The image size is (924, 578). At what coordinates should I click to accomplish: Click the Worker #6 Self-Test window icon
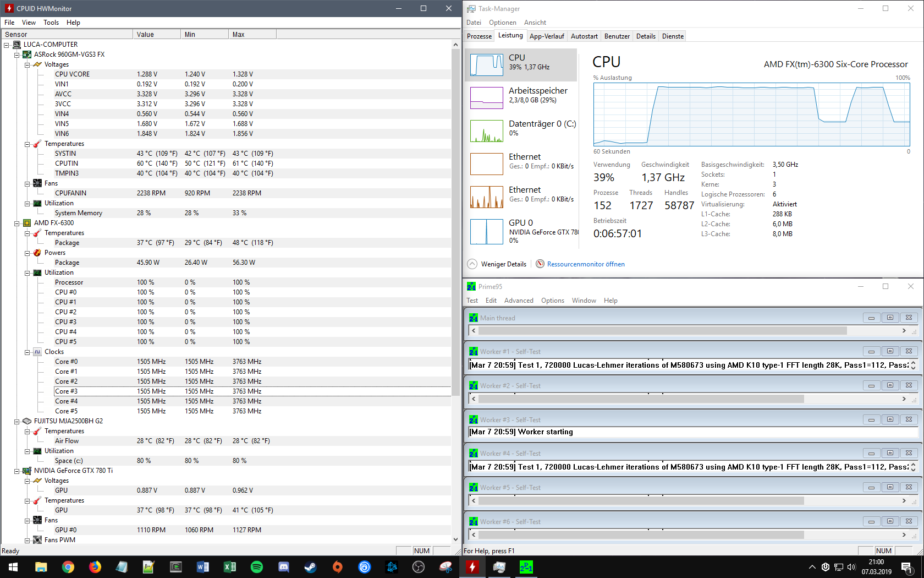[x=474, y=521]
